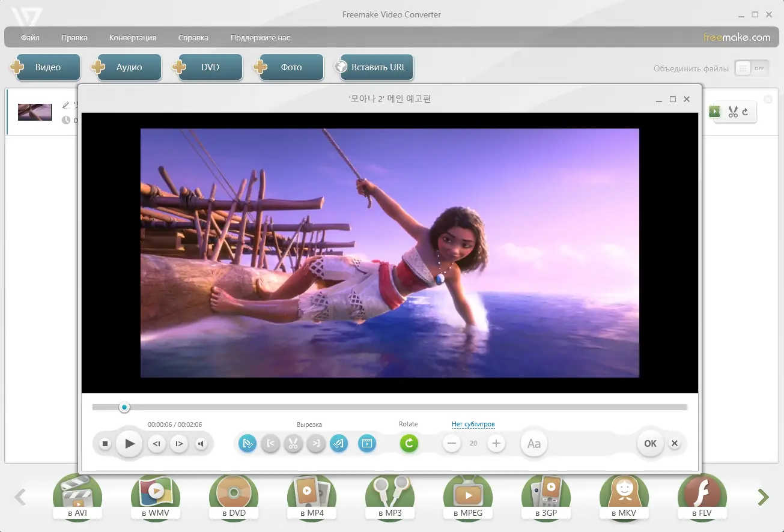Convert to WMV format
Image resolution: width=784 pixels, height=532 pixels.
coord(156,497)
